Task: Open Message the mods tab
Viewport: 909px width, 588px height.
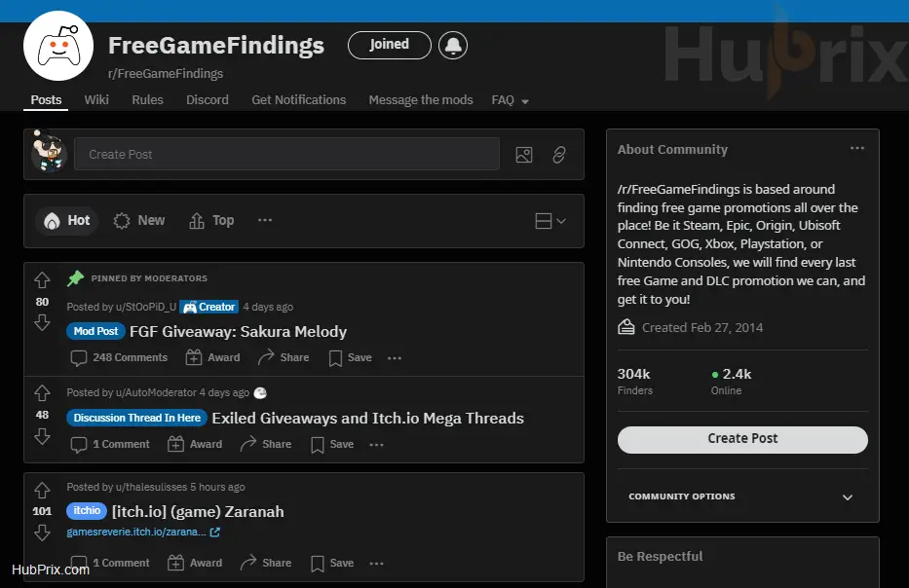Action: click(x=421, y=99)
